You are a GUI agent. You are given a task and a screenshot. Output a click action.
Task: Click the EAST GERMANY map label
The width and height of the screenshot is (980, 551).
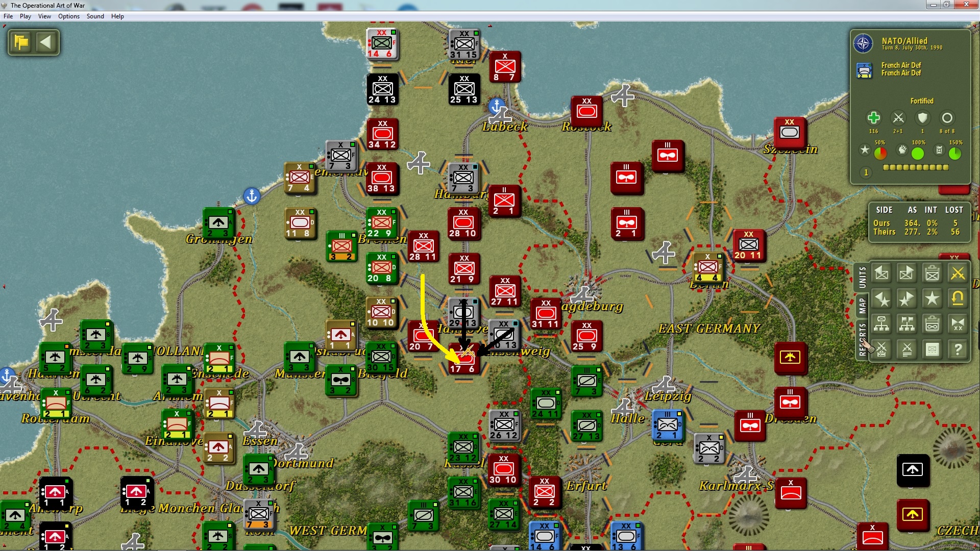(709, 329)
